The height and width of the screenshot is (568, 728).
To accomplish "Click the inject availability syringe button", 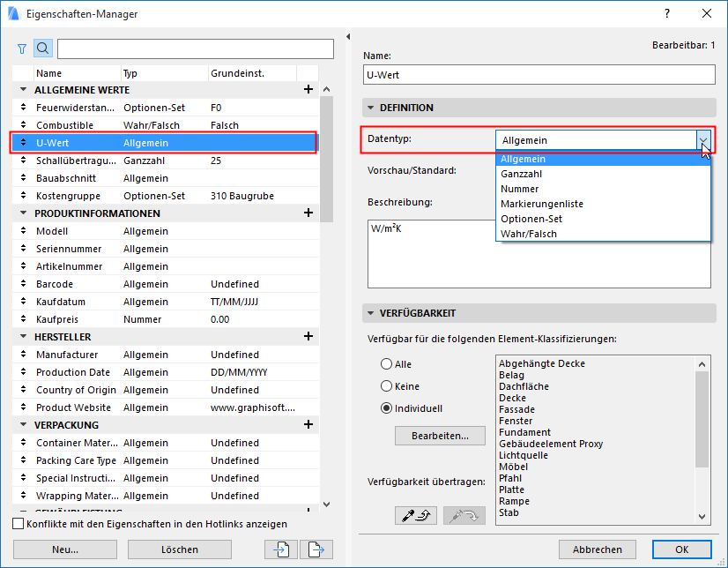I will (x=464, y=515).
